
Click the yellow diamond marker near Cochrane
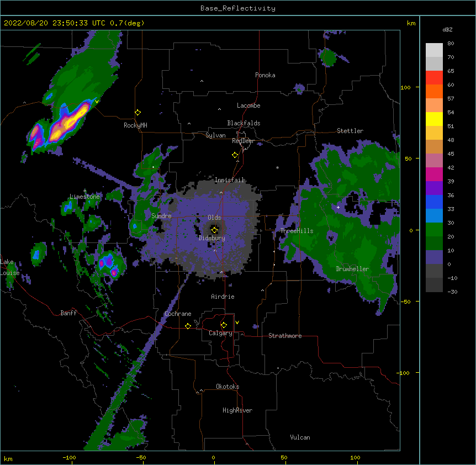coord(188,326)
